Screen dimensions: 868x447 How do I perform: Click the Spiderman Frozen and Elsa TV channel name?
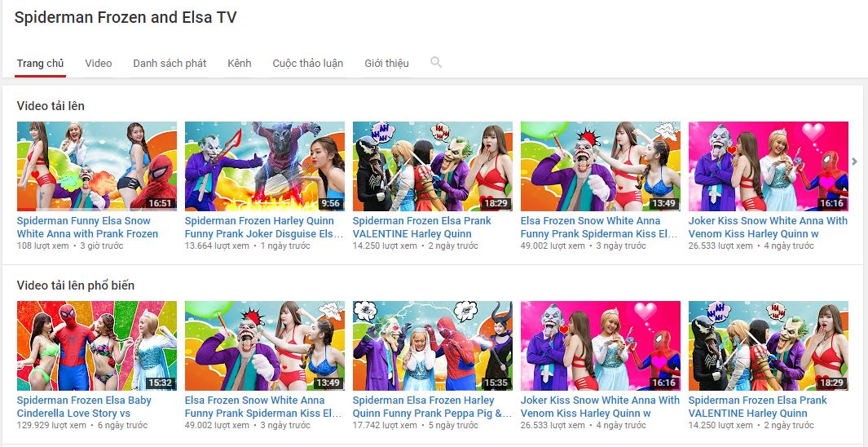click(126, 18)
